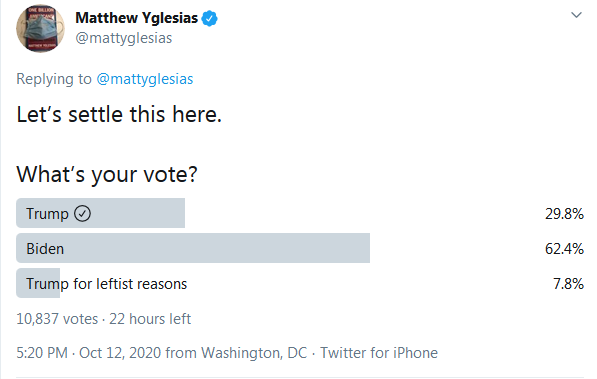Click the 22 hours left text
Screen dimensions: 597x379
[x=150, y=319]
